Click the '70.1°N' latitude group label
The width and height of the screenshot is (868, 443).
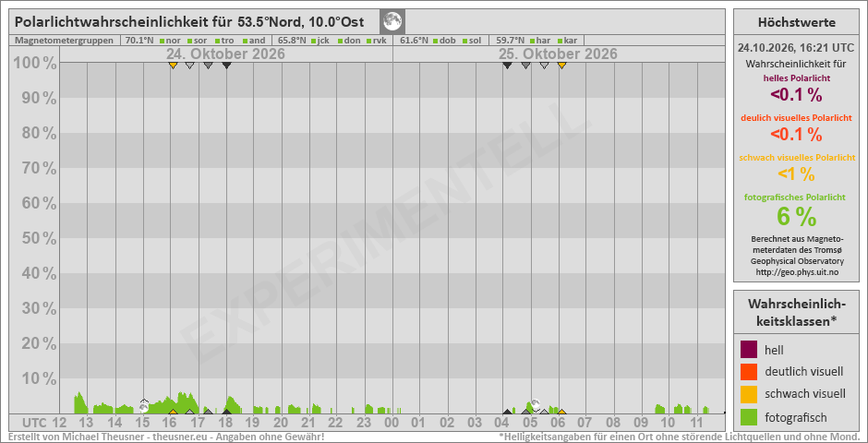pos(139,41)
